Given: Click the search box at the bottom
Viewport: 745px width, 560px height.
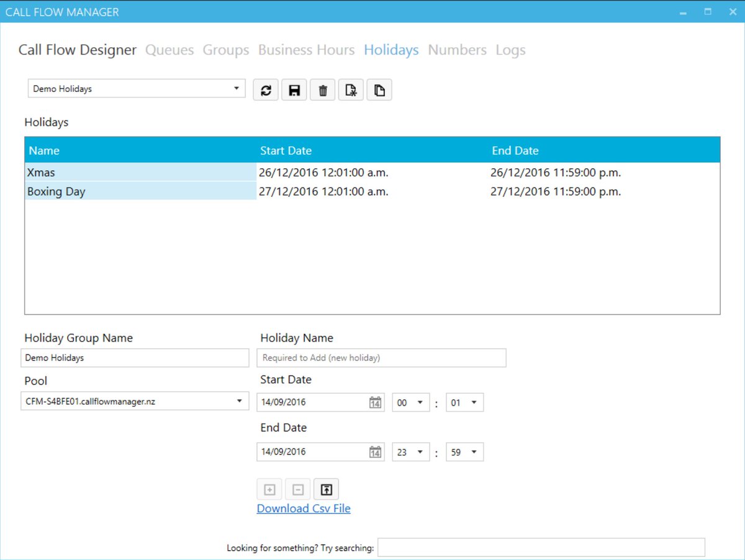Looking at the screenshot, I should tap(541, 548).
